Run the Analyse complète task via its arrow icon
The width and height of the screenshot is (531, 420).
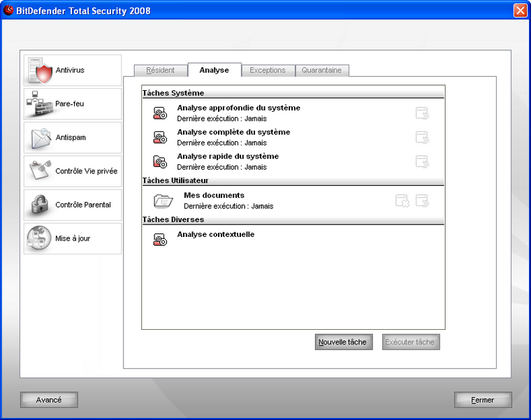pos(422,138)
